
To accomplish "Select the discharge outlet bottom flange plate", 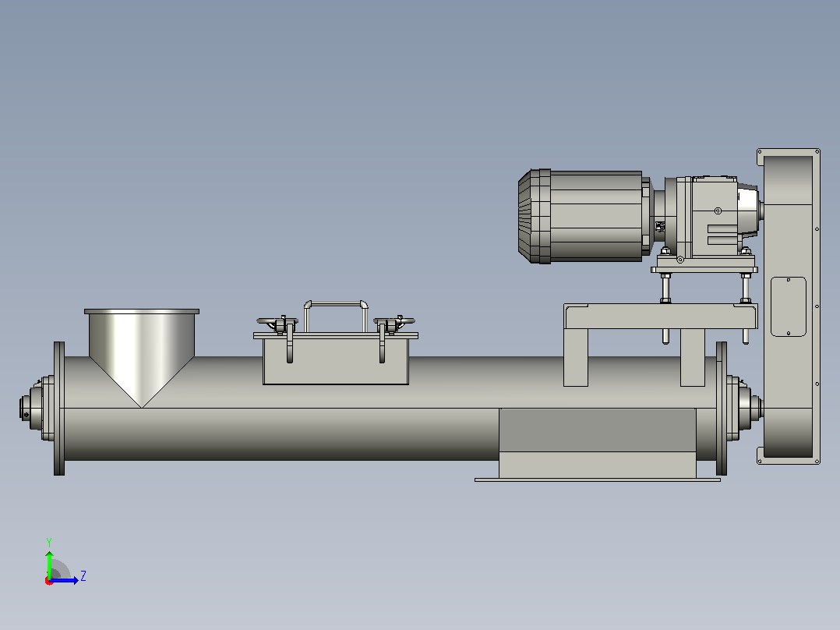I will 598,480.
